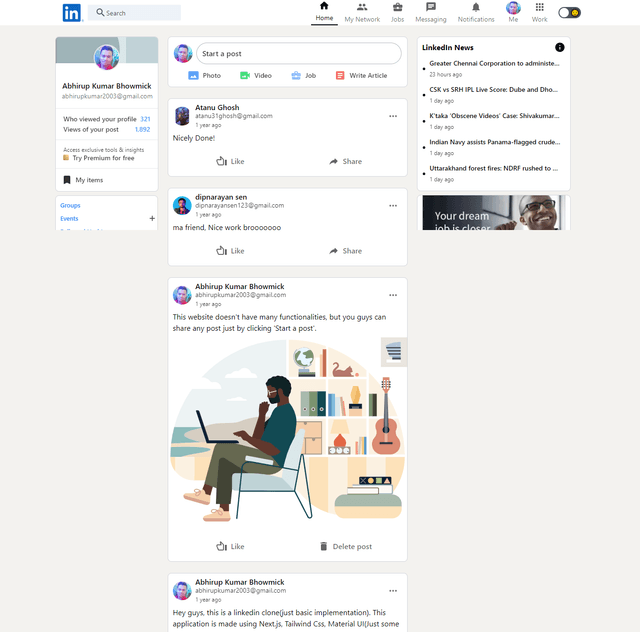Click dipnarayan sen's avatar
This screenshot has width=640, height=632.
click(x=182, y=205)
